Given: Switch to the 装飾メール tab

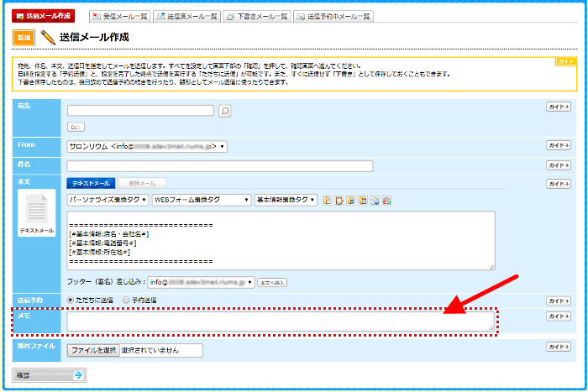Looking at the screenshot, I should click(x=141, y=183).
